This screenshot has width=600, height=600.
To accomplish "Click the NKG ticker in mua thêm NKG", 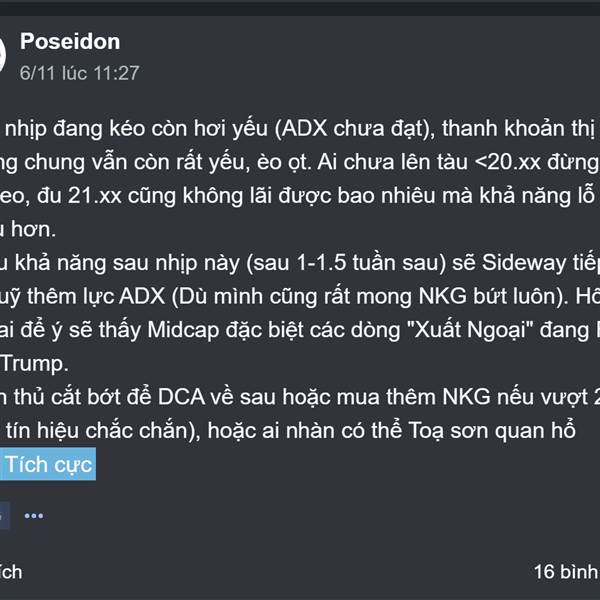I will click(466, 397).
